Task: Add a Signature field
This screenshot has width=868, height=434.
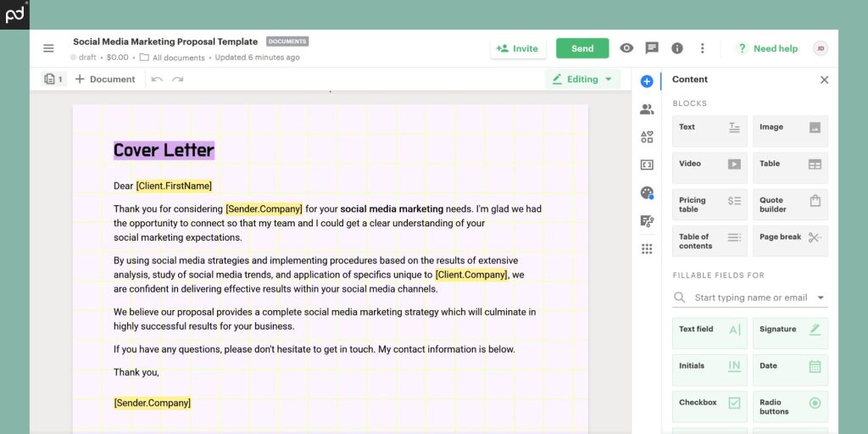Action: coord(790,333)
